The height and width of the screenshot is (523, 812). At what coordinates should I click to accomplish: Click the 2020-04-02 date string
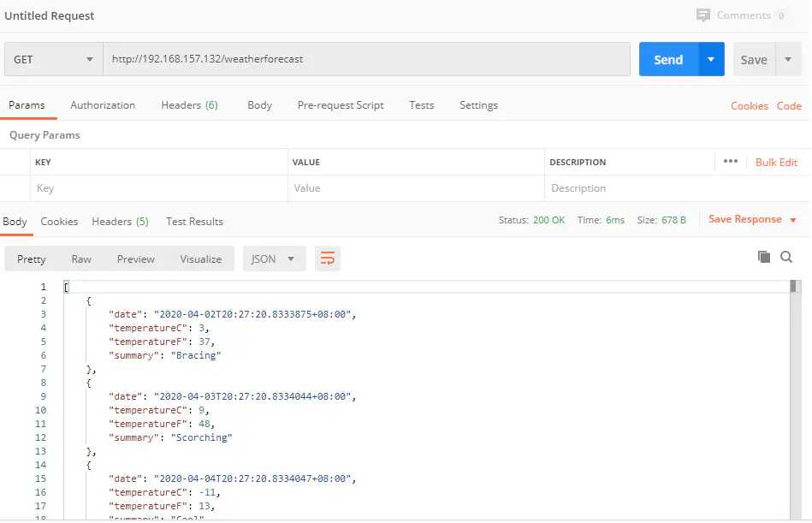coord(252,314)
